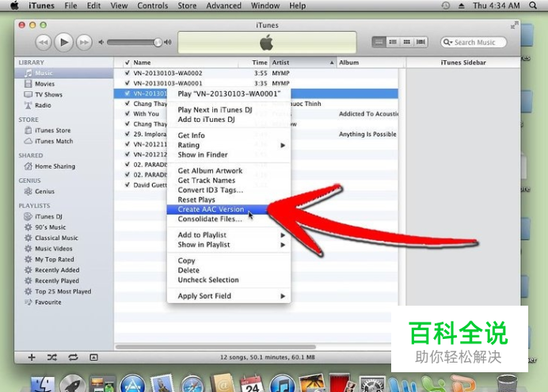Click the Play button in iTunes toolbar
The height and width of the screenshot is (392, 548).
tap(63, 42)
